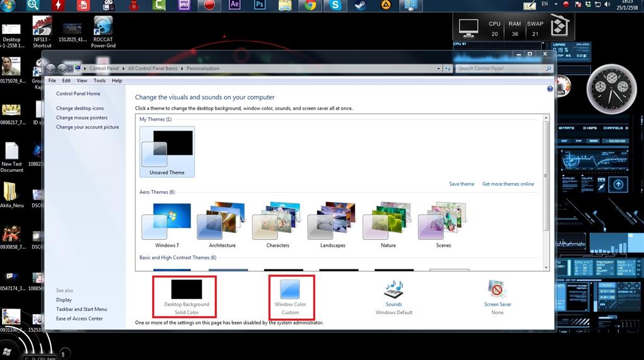Expand the arrow after Control Panel breadcrumb
Screen dimensions: 644x360
click(x=123, y=69)
